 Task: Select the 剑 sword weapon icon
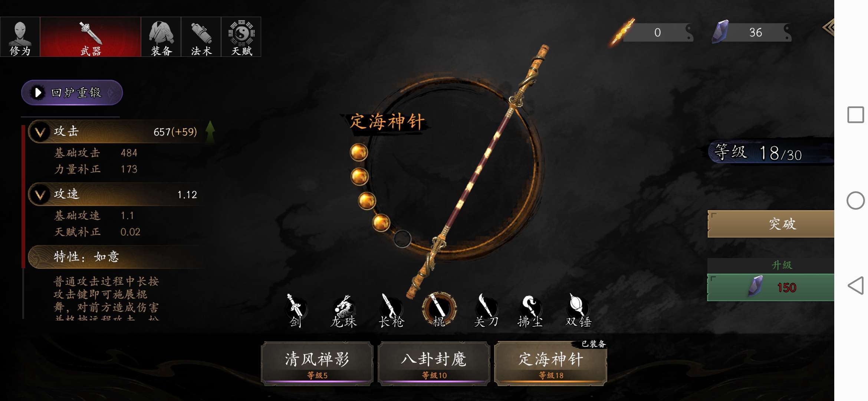[296, 311]
